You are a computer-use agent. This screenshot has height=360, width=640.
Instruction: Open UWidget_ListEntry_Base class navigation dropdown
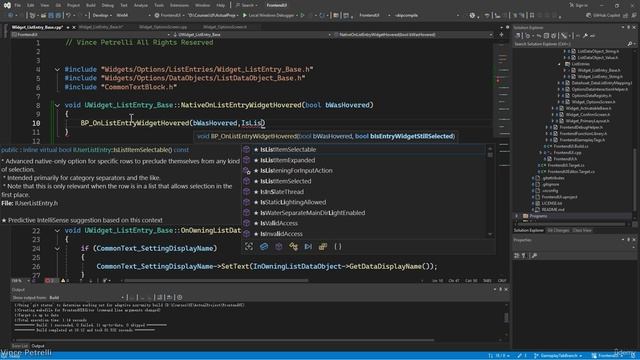[252, 35]
